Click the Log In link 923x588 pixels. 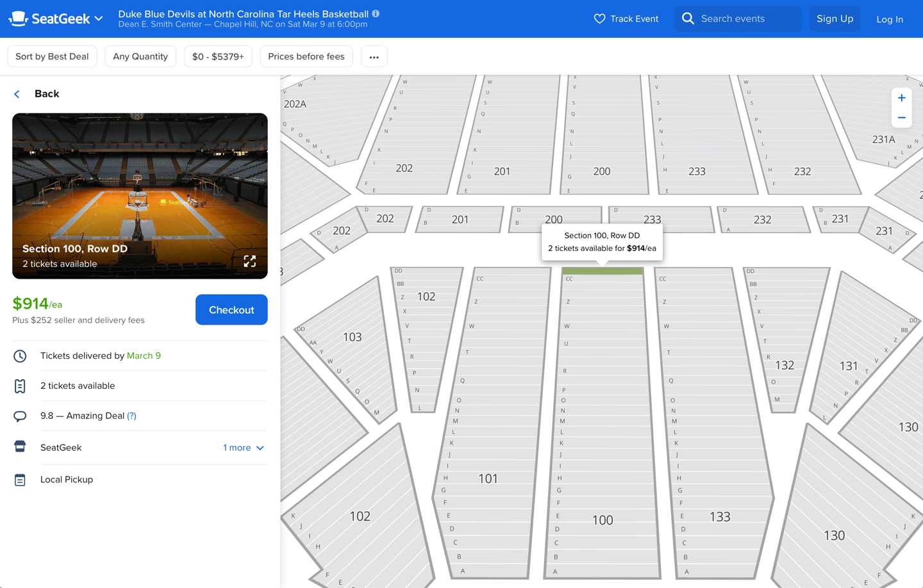click(x=890, y=19)
